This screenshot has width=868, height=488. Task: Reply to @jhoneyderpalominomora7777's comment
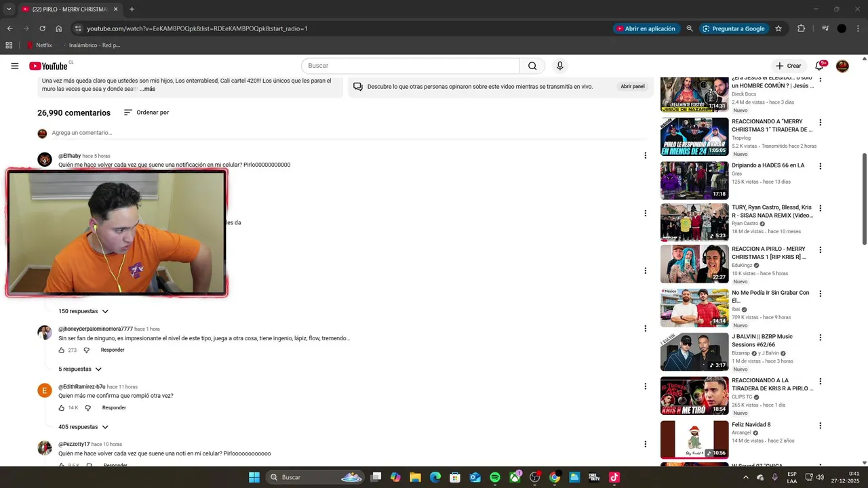tap(113, 350)
